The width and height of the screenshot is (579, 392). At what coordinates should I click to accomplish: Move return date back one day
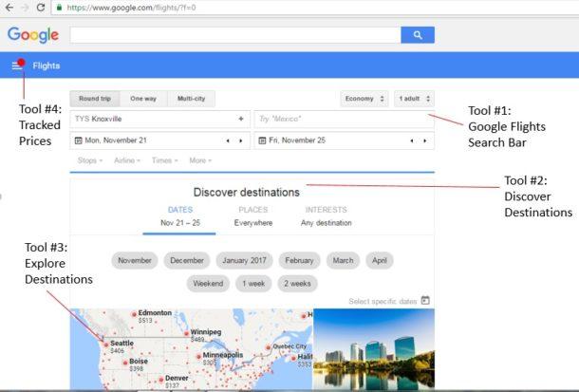pyautogui.click(x=412, y=140)
